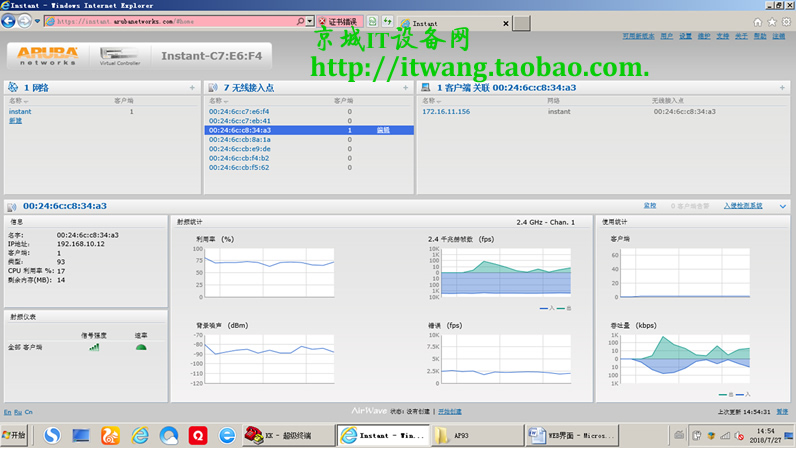Select highlighted access point 00:24:6c:c8:34:a3 row

pyautogui.click(x=309, y=130)
